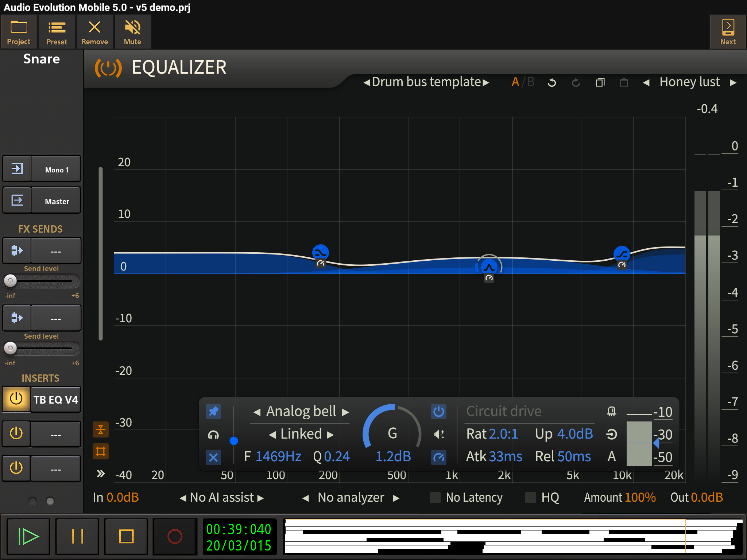
Task: Open Master output selector
Action: tap(56, 200)
